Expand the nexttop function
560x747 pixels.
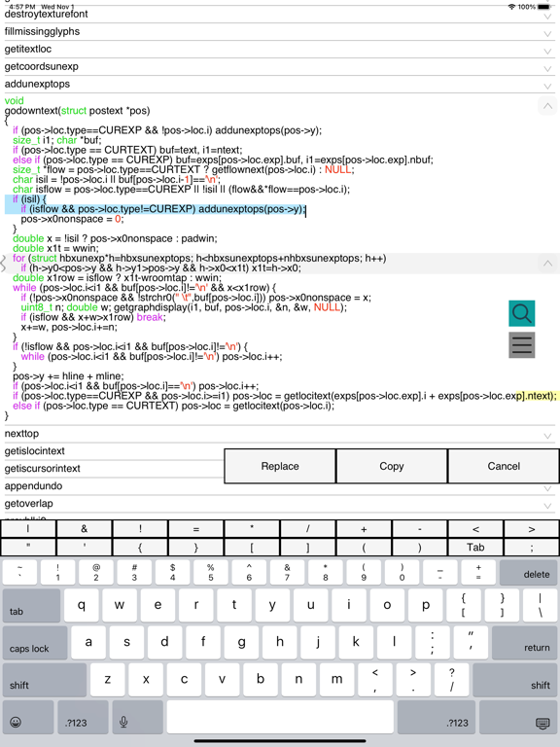547,436
